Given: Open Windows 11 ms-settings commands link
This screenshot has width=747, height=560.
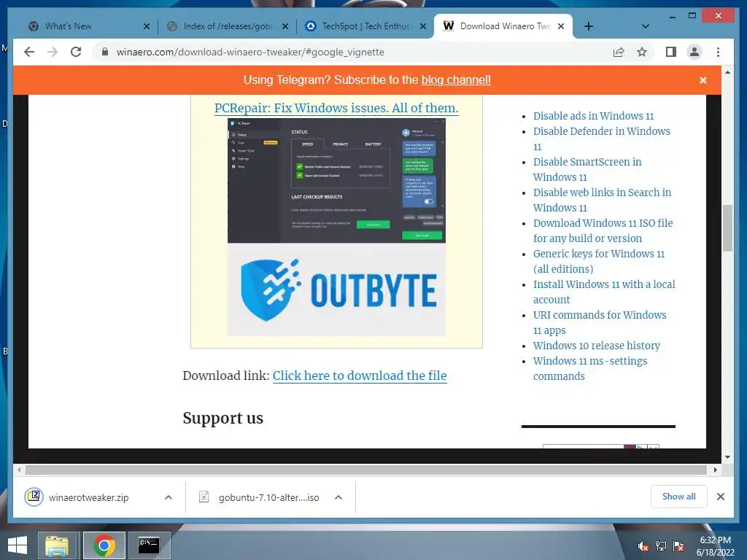Looking at the screenshot, I should tap(589, 368).
